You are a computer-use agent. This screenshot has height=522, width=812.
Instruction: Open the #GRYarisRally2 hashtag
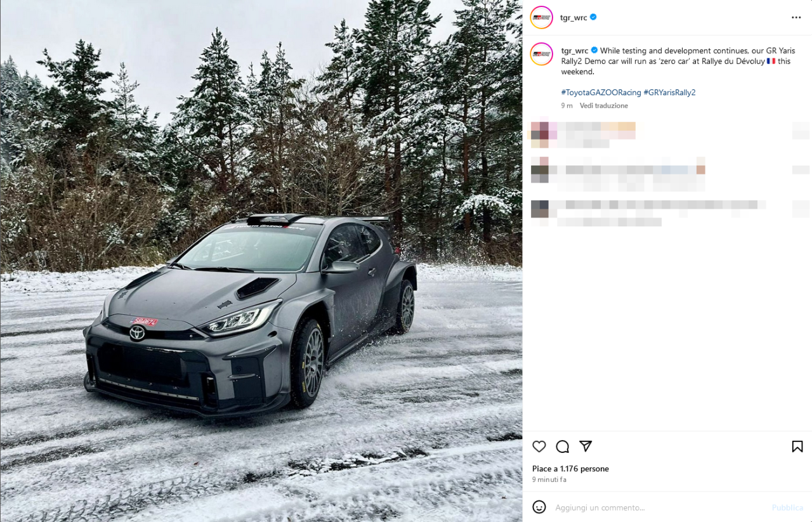pos(669,93)
